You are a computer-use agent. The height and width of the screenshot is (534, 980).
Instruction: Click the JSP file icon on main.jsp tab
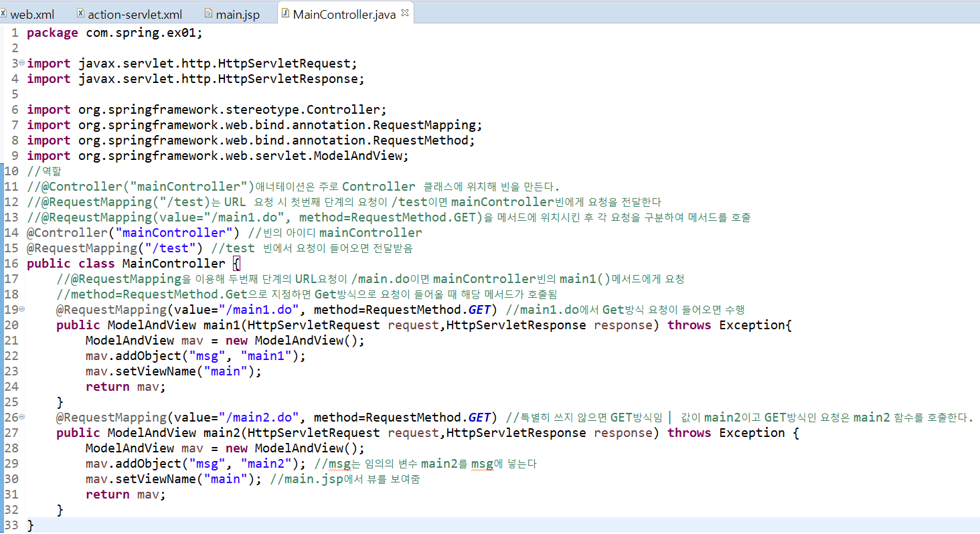pos(208,13)
